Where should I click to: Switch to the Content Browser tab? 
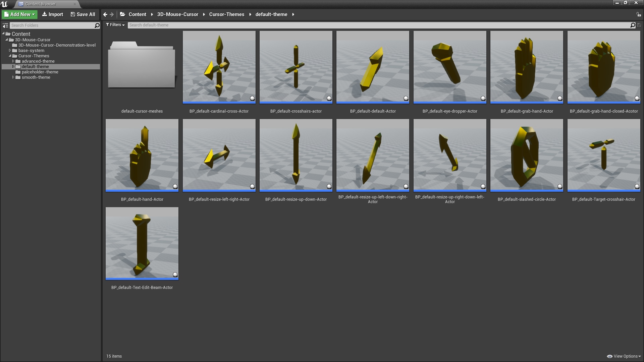tap(40, 4)
